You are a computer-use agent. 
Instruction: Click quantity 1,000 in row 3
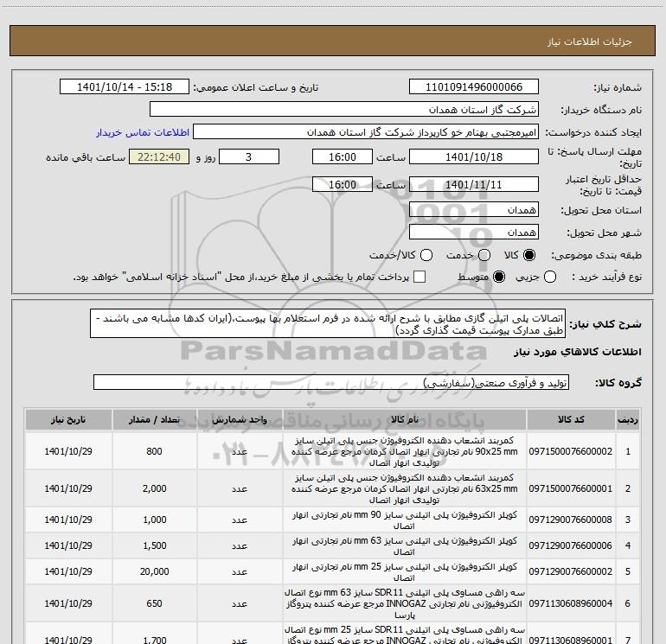[154, 520]
